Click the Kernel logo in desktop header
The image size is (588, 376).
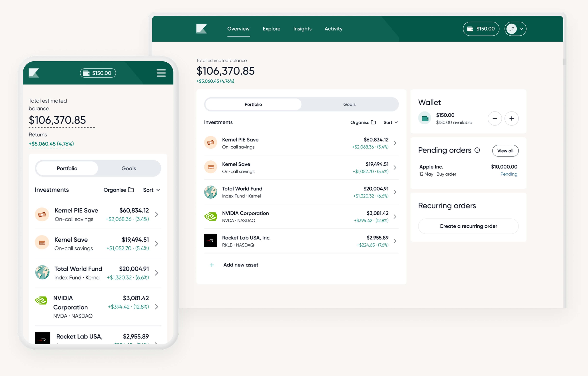201,29
